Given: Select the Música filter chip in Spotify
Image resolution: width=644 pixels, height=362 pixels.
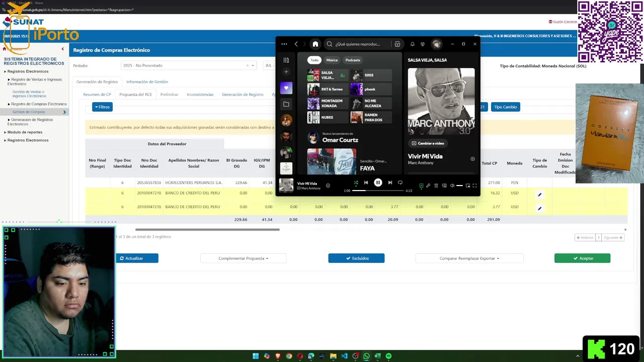Looking at the screenshot, I should 332,60.
